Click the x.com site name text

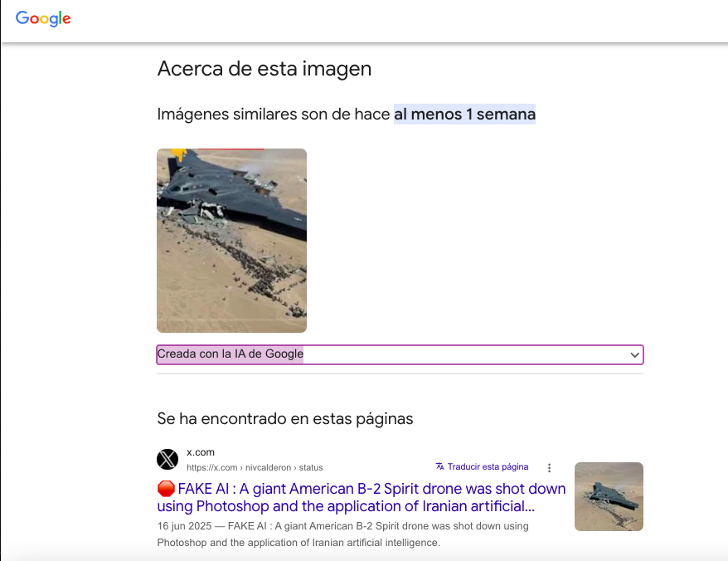pyautogui.click(x=201, y=452)
